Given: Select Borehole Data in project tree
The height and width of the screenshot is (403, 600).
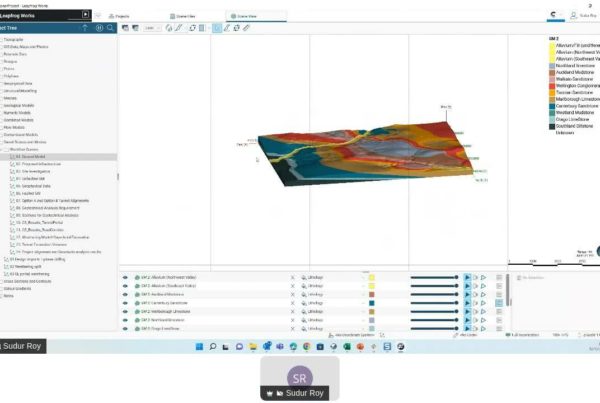Looking at the screenshot, I should tap(15, 54).
